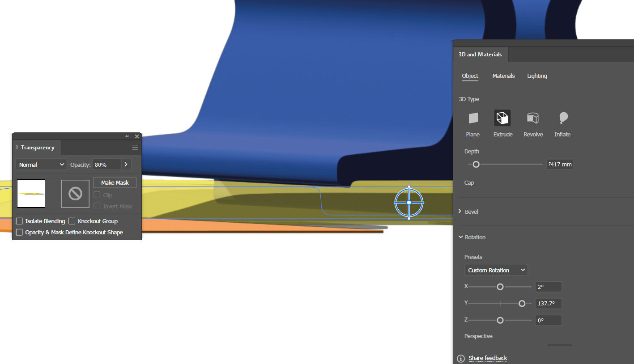Screen dimensions: 634x364
Task: Click the info icon beside Share feedback
Action: pyautogui.click(x=460, y=358)
